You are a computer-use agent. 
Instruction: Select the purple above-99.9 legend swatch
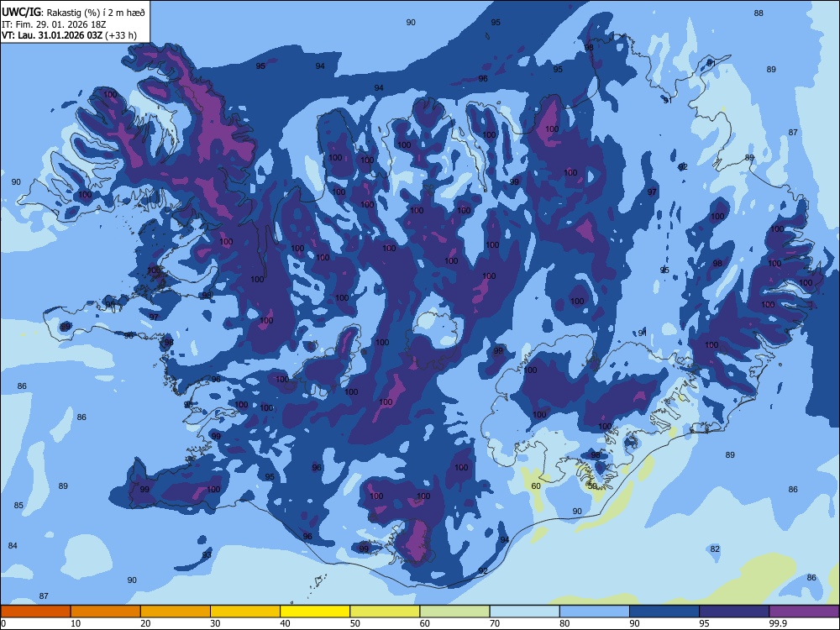(804, 612)
